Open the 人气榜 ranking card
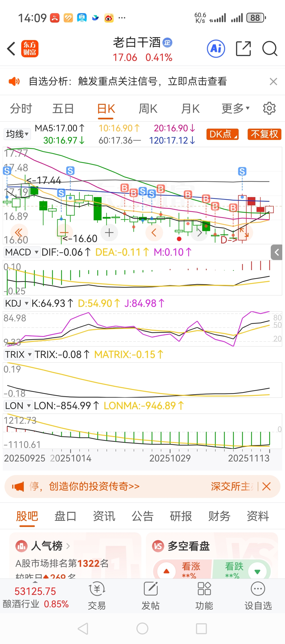Image resolution: width=285 pixels, height=644 pixels. (75, 555)
